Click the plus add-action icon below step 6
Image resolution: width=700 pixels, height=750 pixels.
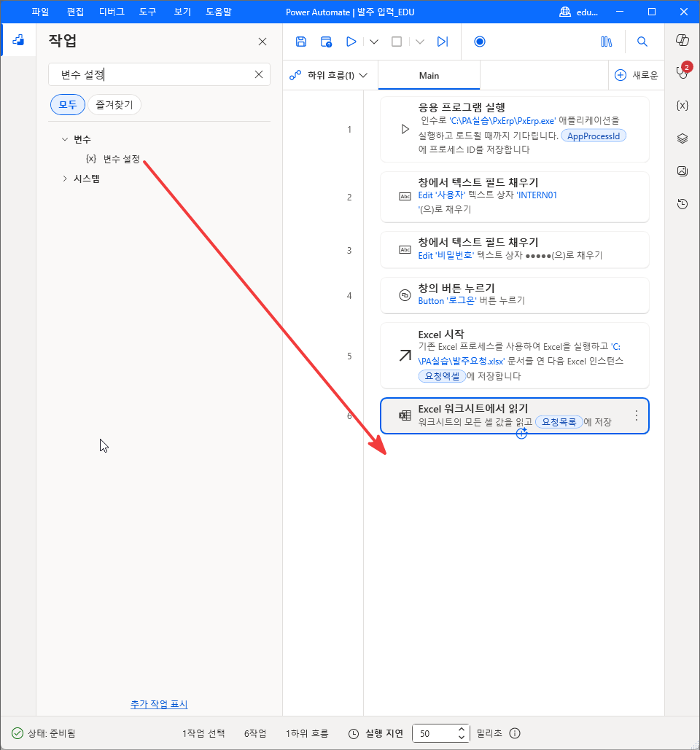[521, 434]
